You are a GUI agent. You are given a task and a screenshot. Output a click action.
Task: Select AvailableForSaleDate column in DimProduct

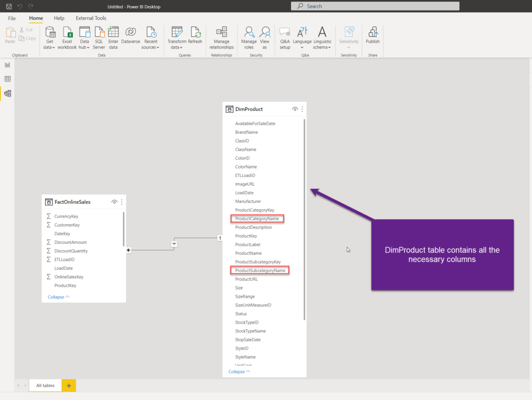pos(255,124)
